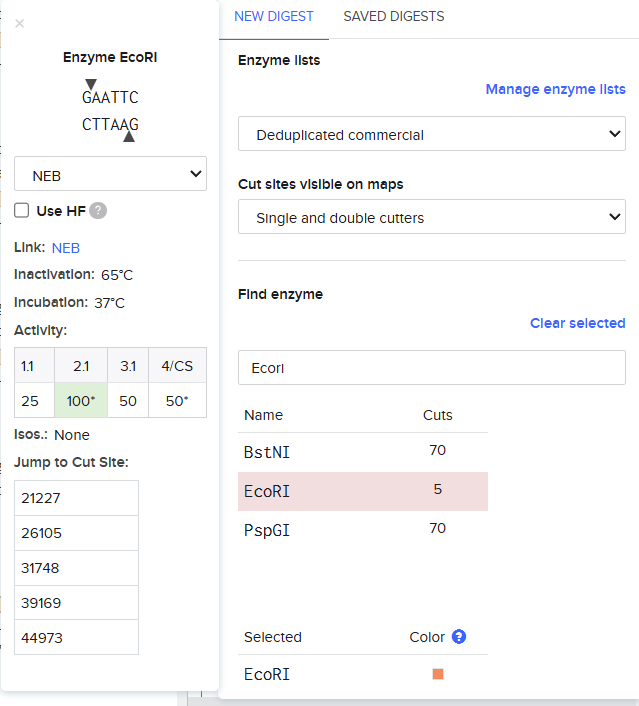Image resolution: width=639 pixels, height=706 pixels.
Task: Select the New Digest tab
Action: 273,17
